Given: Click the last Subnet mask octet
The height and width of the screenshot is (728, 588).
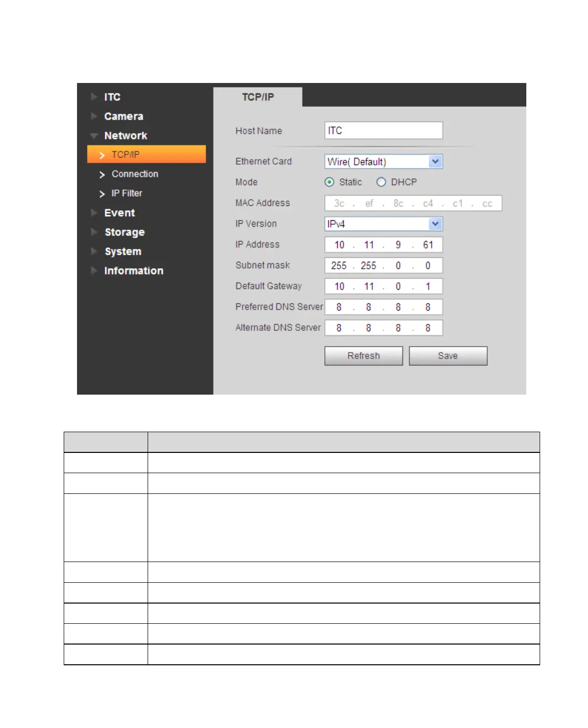Looking at the screenshot, I should point(428,266).
